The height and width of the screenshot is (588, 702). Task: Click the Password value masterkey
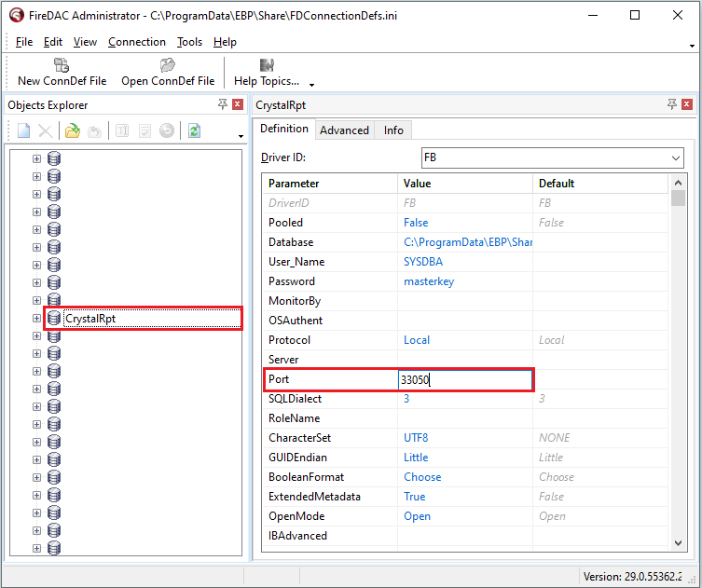[x=429, y=281]
